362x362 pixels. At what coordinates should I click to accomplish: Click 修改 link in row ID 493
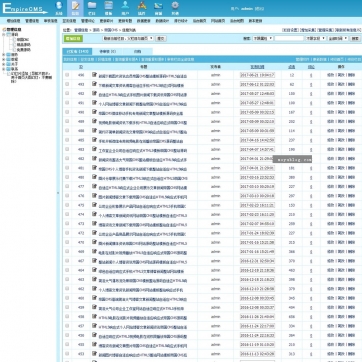coord(330,84)
